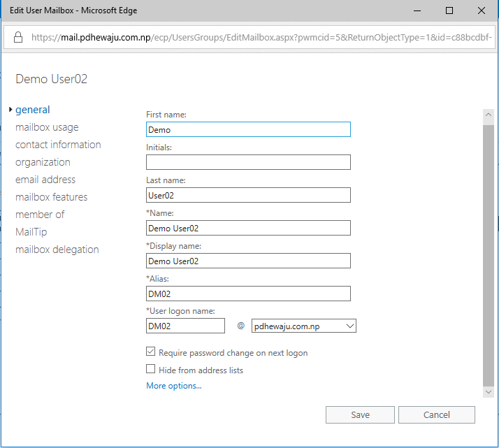This screenshot has width=499, height=448.
Task: Cancel editing the mailbox
Action: (x=437, y=414)
